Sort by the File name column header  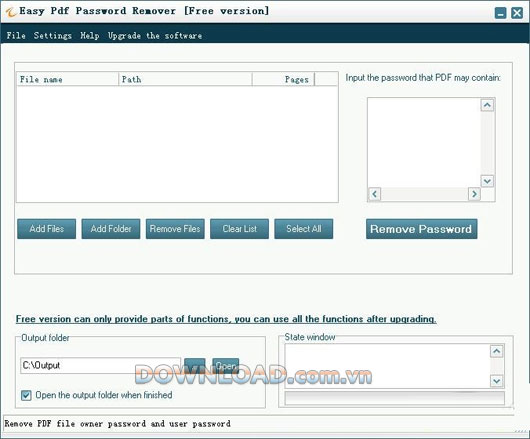click(x=68, y=79)
